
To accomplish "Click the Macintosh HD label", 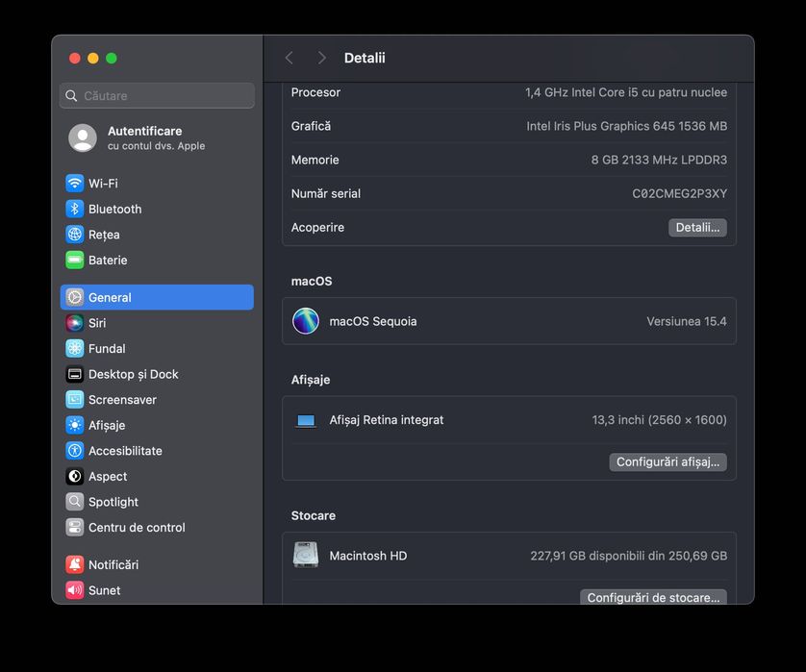I will tap(368, 556).
